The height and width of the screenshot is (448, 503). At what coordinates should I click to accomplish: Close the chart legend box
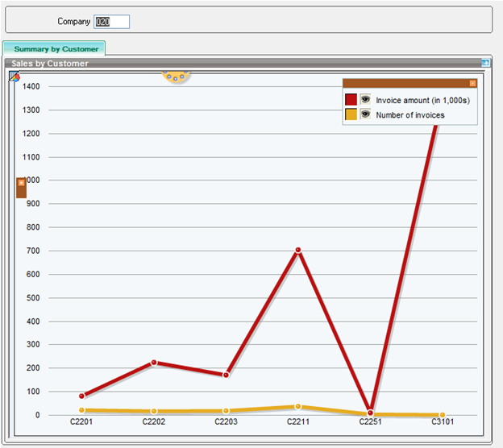(x=472, y=83)
